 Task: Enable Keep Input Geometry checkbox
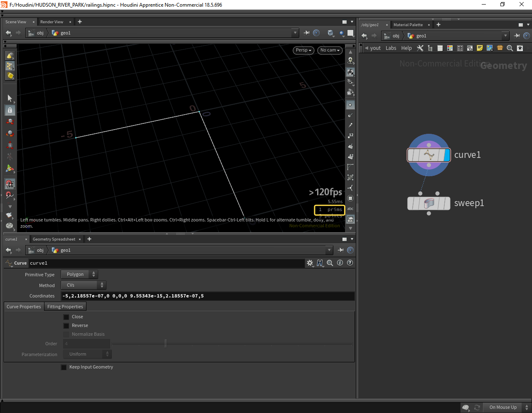coord(64,367)
